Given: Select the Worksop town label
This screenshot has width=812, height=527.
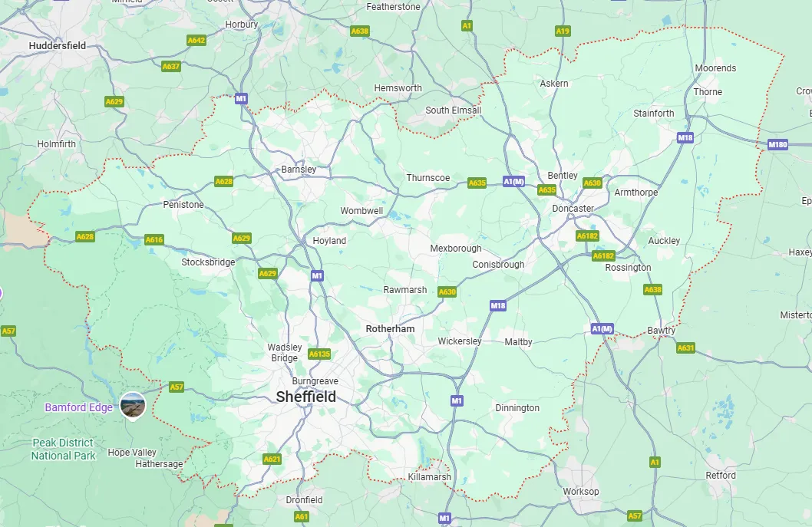Looking at the screenshot, I should pyautogui.click(x=581, y=491).
